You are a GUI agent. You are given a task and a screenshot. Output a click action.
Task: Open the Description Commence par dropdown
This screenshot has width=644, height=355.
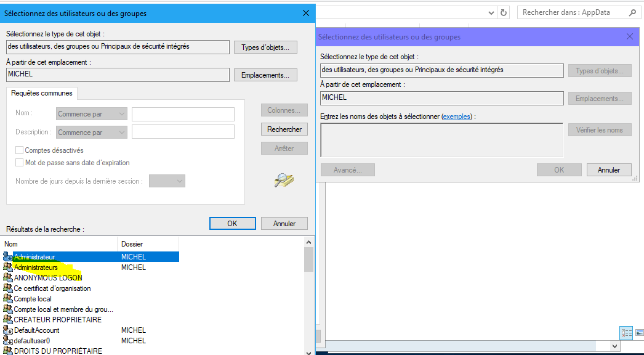[92, 133]
